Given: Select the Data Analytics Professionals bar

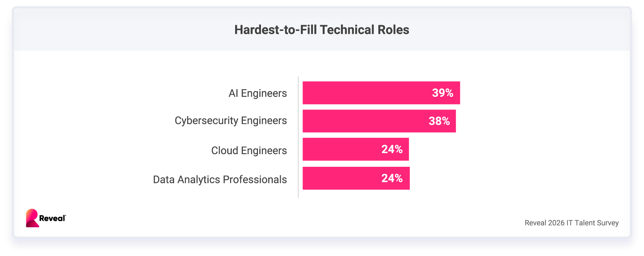Looking at the screenshot, I should [x=339, y=178].
